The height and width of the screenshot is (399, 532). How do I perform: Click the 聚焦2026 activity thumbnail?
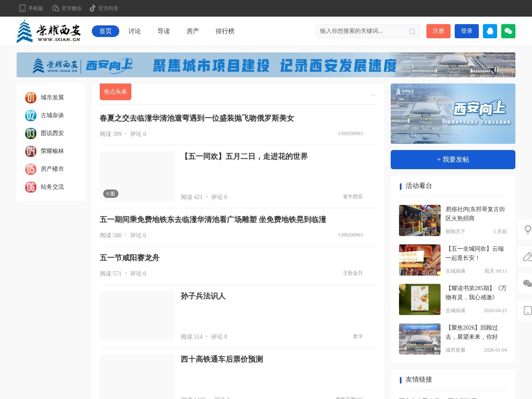[x=420, y=339]
